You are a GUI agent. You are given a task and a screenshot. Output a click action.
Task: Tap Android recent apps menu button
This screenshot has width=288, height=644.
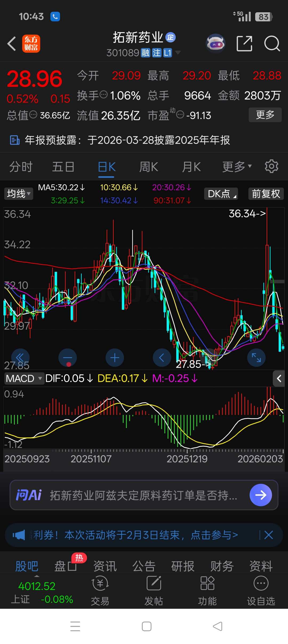coord(75,626)
